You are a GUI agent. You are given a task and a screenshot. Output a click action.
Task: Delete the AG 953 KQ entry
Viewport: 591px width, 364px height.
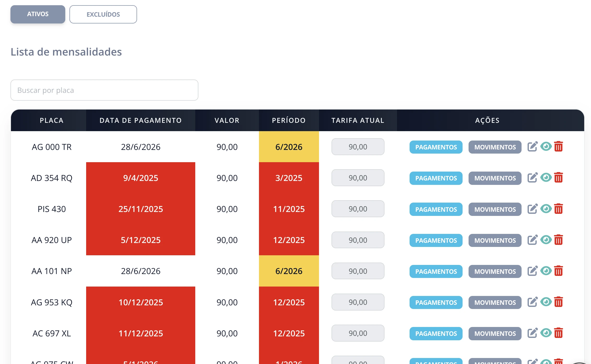pyautogui.click(x=558, y=302)
